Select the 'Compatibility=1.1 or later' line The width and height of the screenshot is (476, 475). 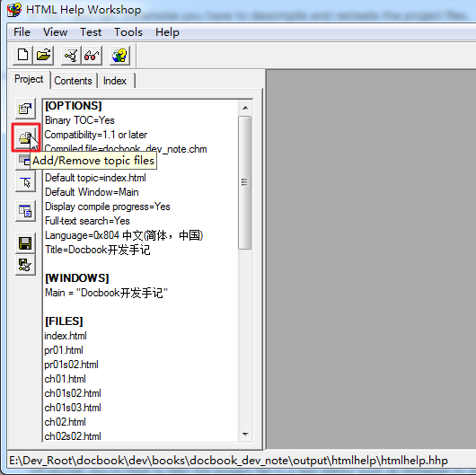96,135
